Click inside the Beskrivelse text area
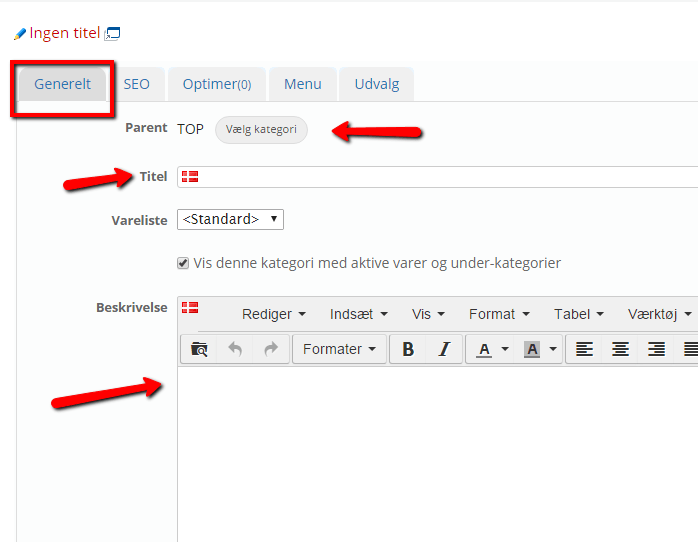 (438, 454)
